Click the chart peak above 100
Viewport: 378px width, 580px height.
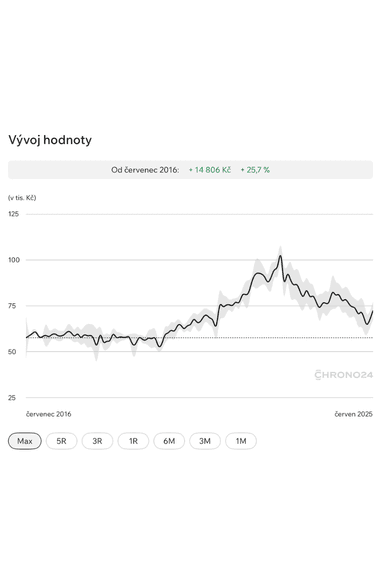point(280,256)
